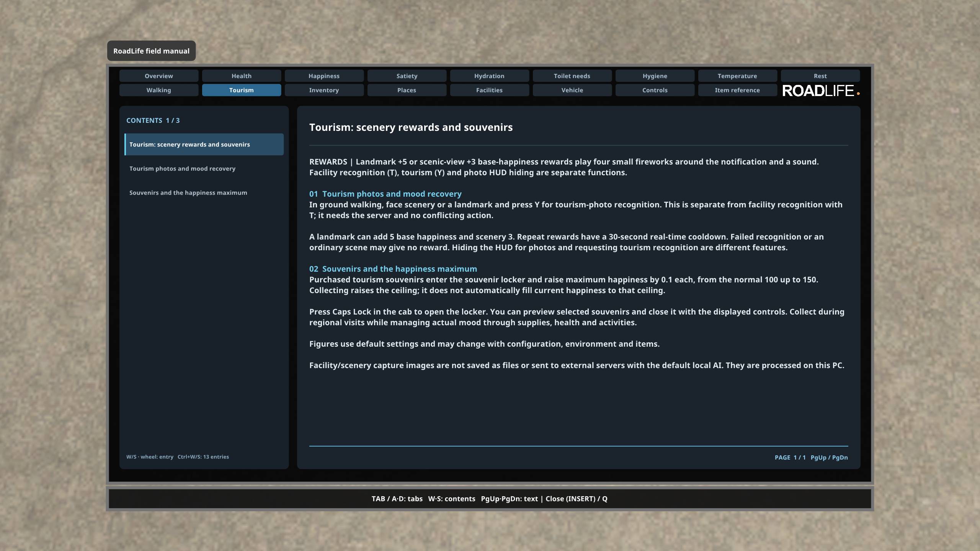This screenshot has height=551, width=980.
Task: Open the Happiness tab
Action: (x=324, y=76)
